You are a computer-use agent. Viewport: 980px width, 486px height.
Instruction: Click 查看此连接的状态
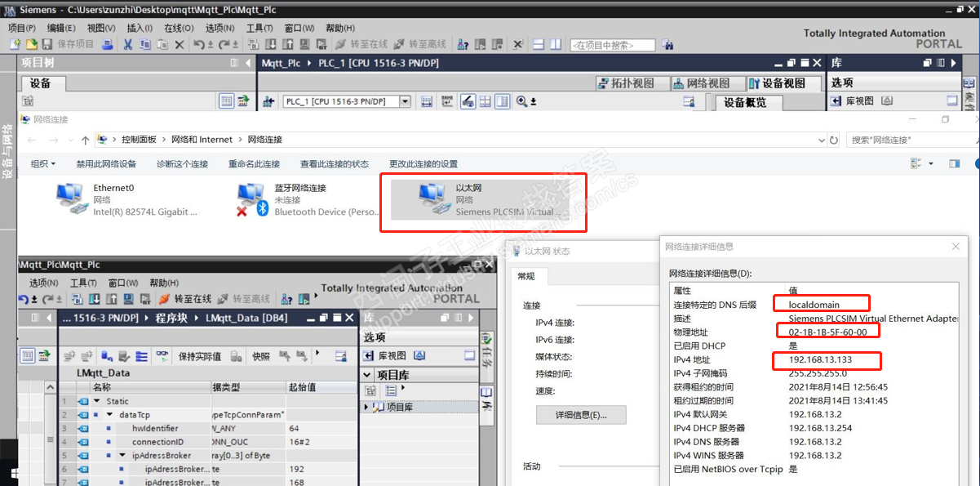pos(335,163)
